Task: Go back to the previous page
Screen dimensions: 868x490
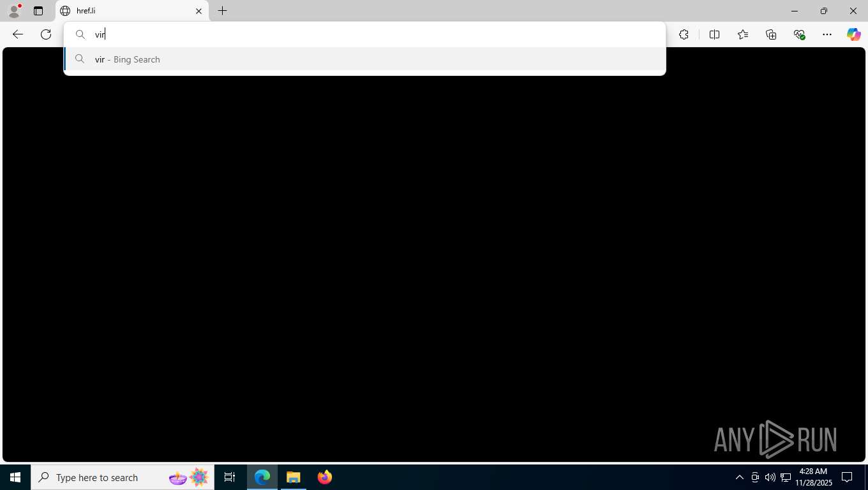Action: [18, 34]
